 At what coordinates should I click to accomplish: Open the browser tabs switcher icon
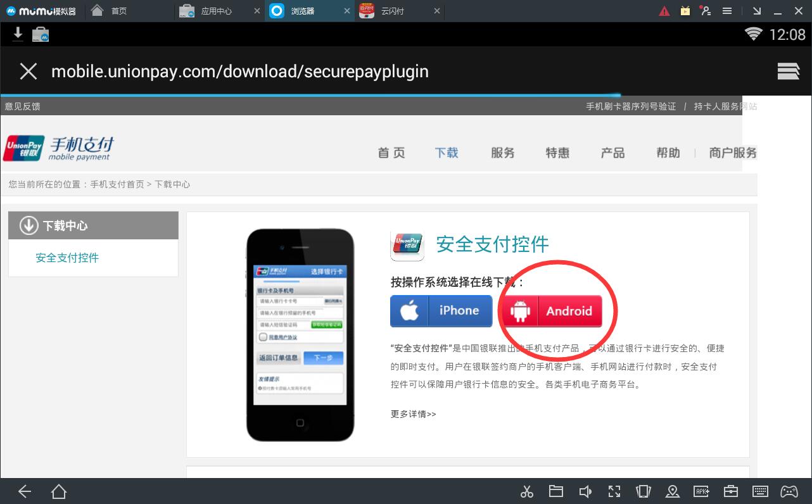(x=789, y=71)
